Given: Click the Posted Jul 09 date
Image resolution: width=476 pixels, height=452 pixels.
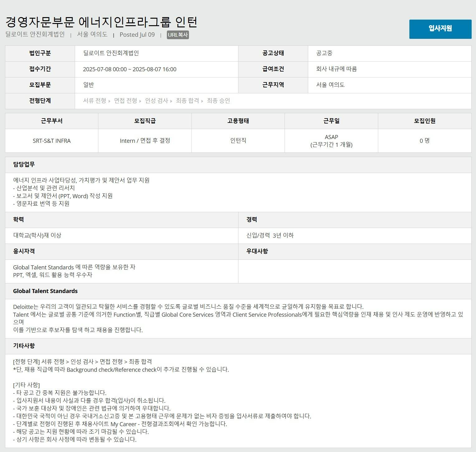Looking at the screenshot, I should pyautogui.click(x=137, y=35).
